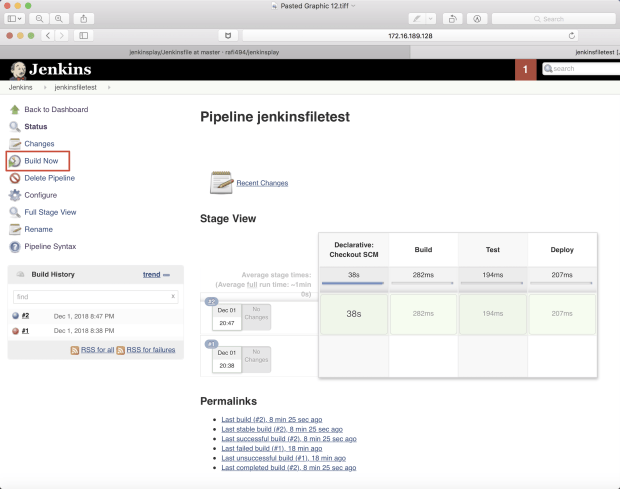Viewport: 620px width, 489px height.
Task: Click the Preview toolbar Search field
Action: coord(554,19)
